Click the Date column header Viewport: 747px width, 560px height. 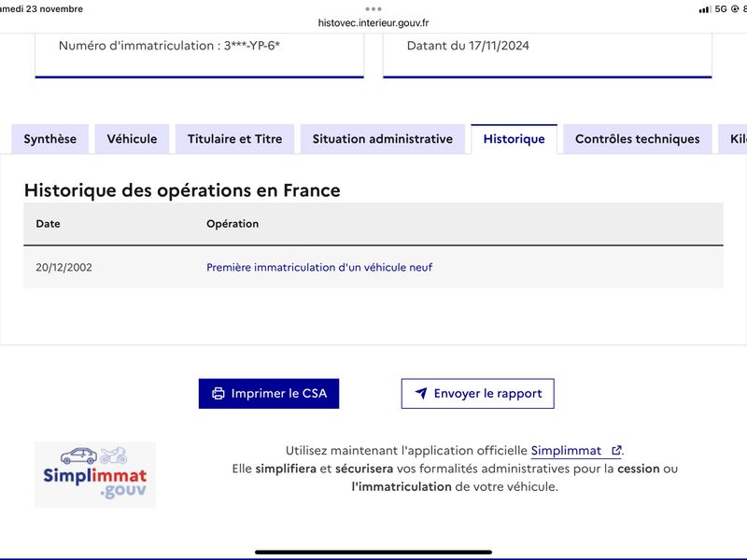click(x=49, y=224)
